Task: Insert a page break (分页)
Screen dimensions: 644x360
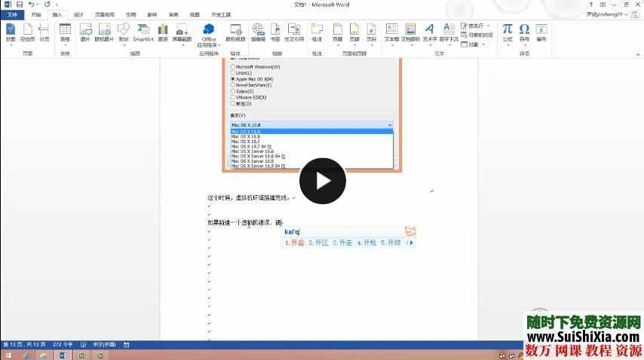Action: (44, 33)
